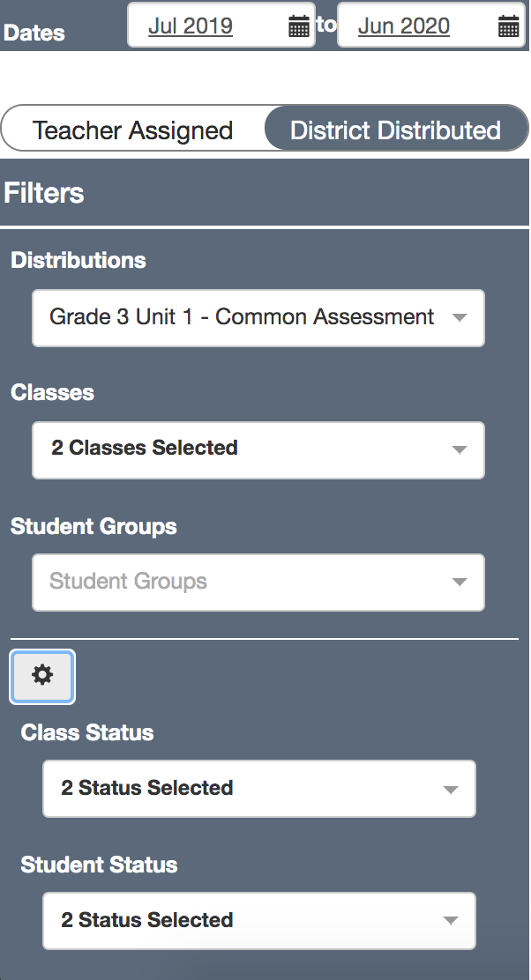This screenshot has height=980, width=531.
Task: Click the Student Status dropdown arrow
Action: click(451, 922)
